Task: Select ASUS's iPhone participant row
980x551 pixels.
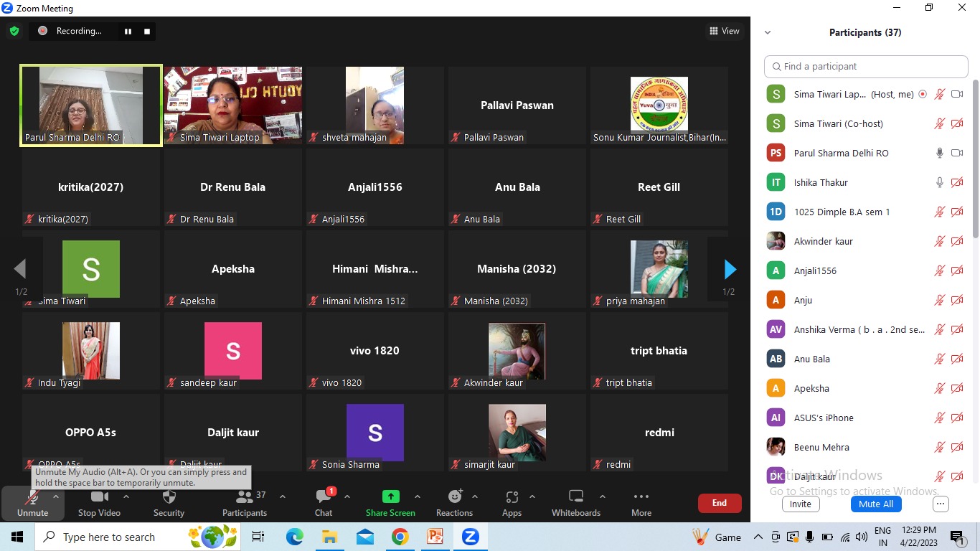Action: [864, 418]
